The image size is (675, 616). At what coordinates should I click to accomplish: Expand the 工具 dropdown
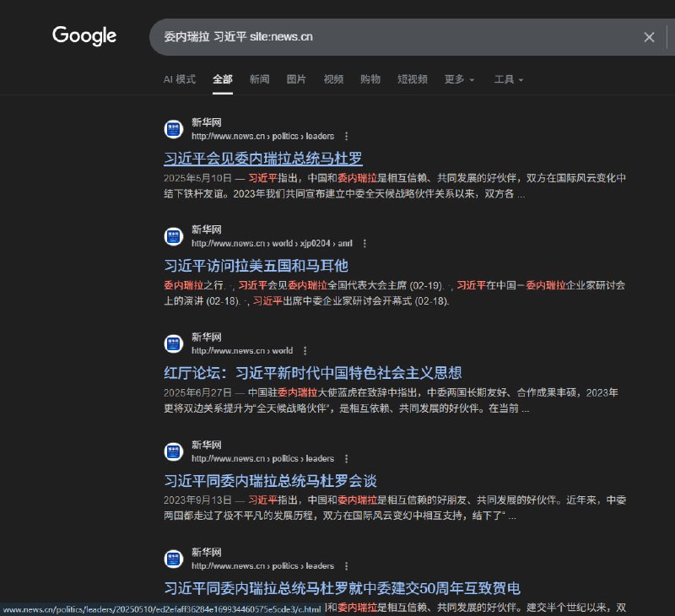(x=509, y=79)
